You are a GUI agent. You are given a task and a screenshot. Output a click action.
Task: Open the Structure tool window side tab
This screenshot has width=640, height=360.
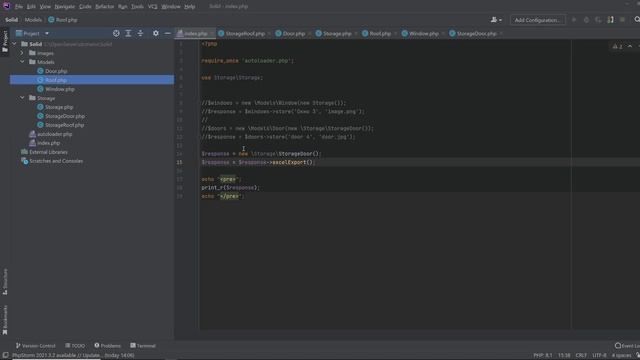tap(5, 281)
